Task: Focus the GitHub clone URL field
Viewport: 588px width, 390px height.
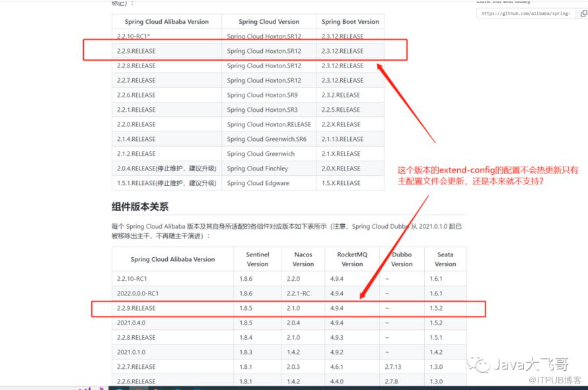Action: [525, 13]
